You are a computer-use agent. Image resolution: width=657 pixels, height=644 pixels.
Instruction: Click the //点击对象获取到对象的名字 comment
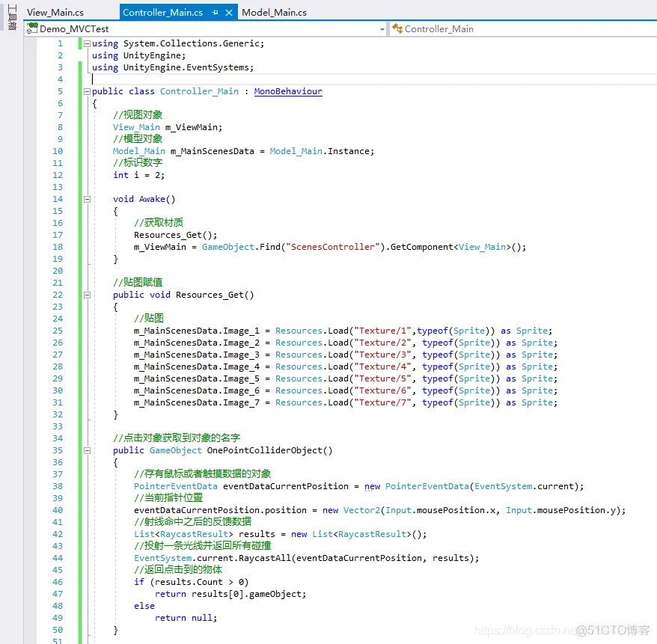(x=177, y=438)
